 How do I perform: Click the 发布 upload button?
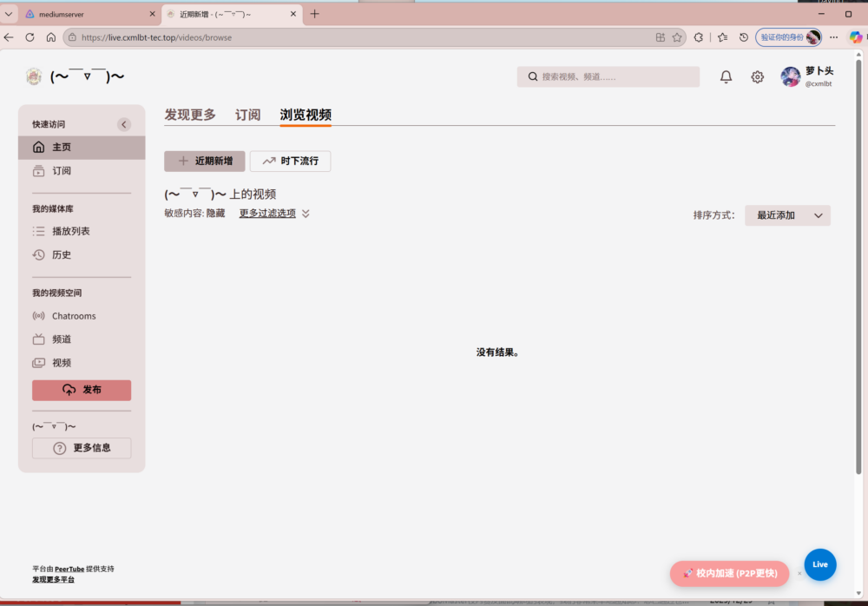82,390
